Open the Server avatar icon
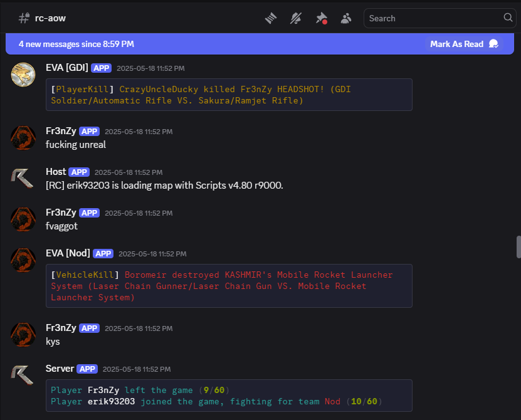 pyautogui.click(x=23, y=375)
